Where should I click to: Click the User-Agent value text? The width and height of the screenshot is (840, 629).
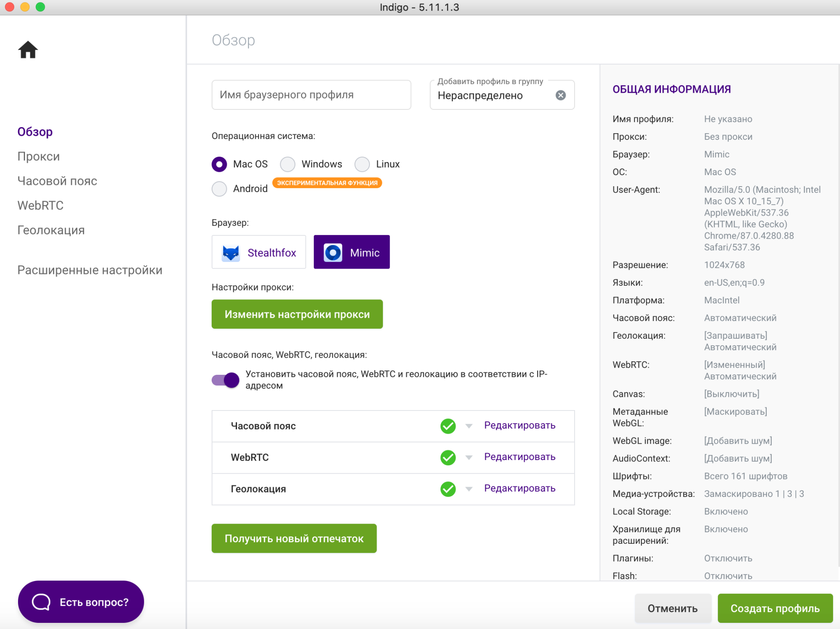click(762, 218)
